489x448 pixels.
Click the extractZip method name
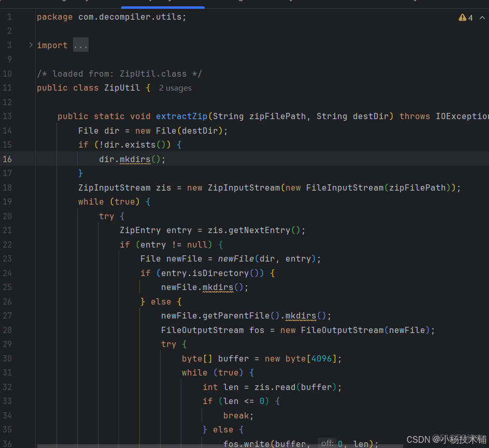[x=181, y=116]
